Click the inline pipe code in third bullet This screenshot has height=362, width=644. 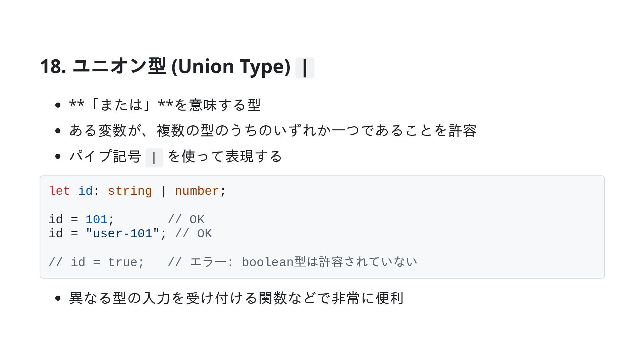click(154, 158)
